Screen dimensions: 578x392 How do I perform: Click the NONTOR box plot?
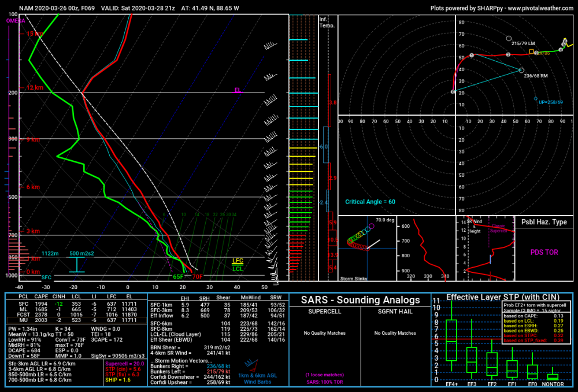pyautogui.click(x=553, y=376)
